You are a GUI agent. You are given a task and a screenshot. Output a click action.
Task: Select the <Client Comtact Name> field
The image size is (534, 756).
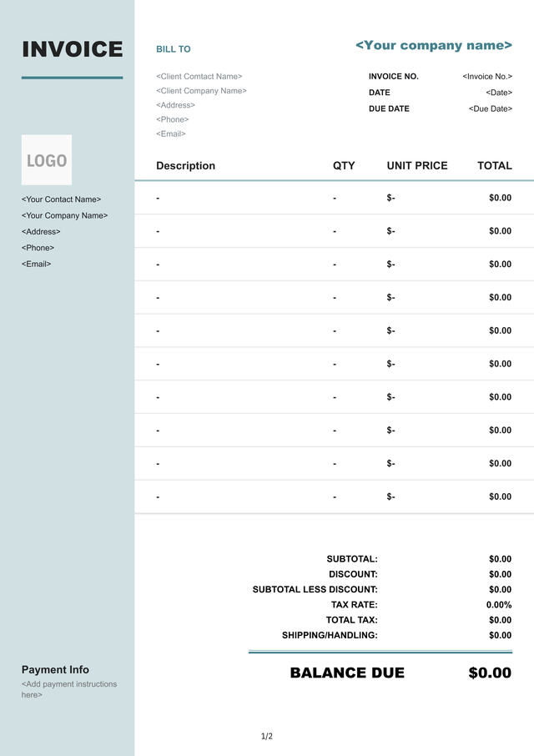199,77
